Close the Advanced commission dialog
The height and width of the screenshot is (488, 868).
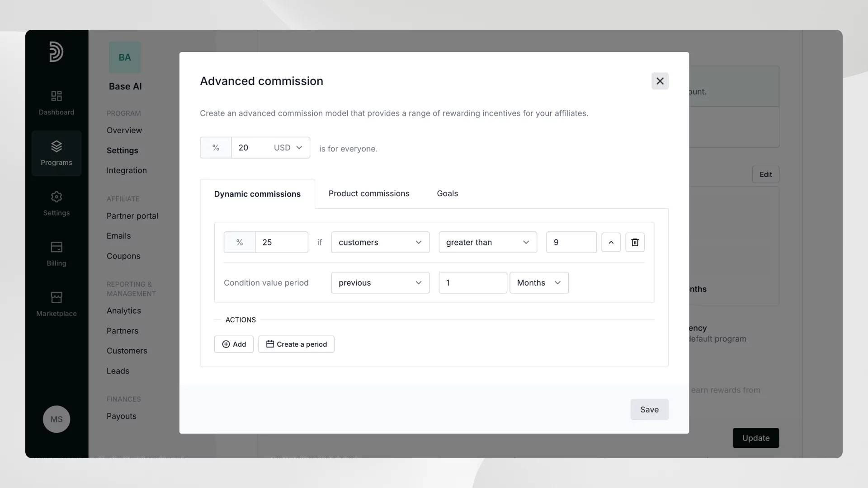[660, 81]
